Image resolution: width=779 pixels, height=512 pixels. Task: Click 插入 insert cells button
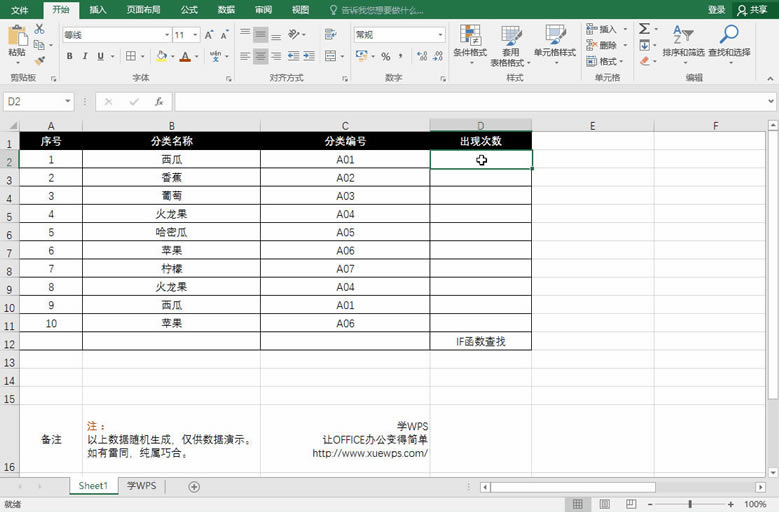tap(601, 29)
